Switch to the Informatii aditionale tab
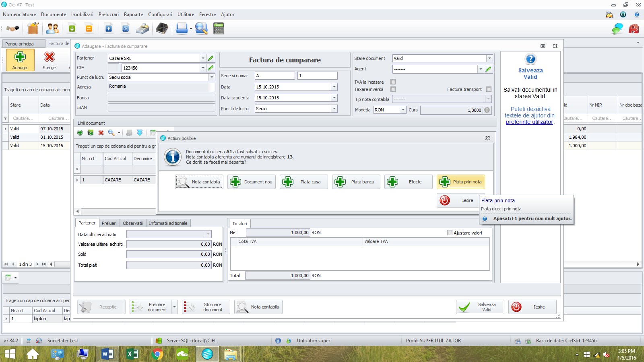Screen dimensions: 644x362 tap(168, 223)
